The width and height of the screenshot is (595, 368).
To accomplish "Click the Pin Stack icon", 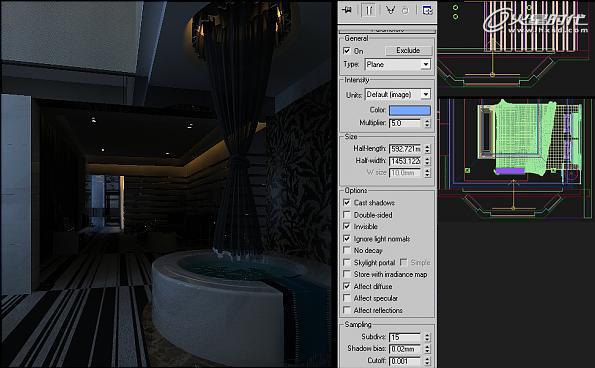I will pyautogui.click(x=346, y=10).
